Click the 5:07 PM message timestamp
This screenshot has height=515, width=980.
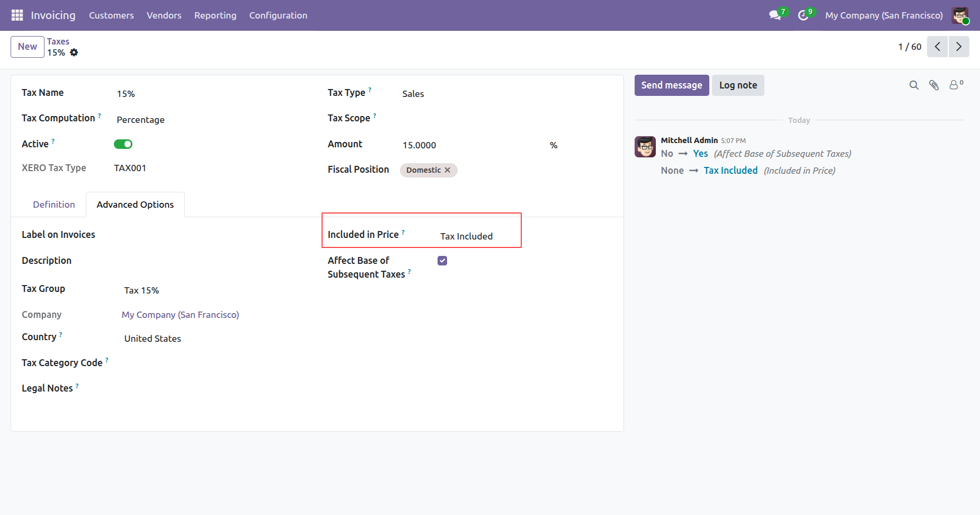point(733,141)
